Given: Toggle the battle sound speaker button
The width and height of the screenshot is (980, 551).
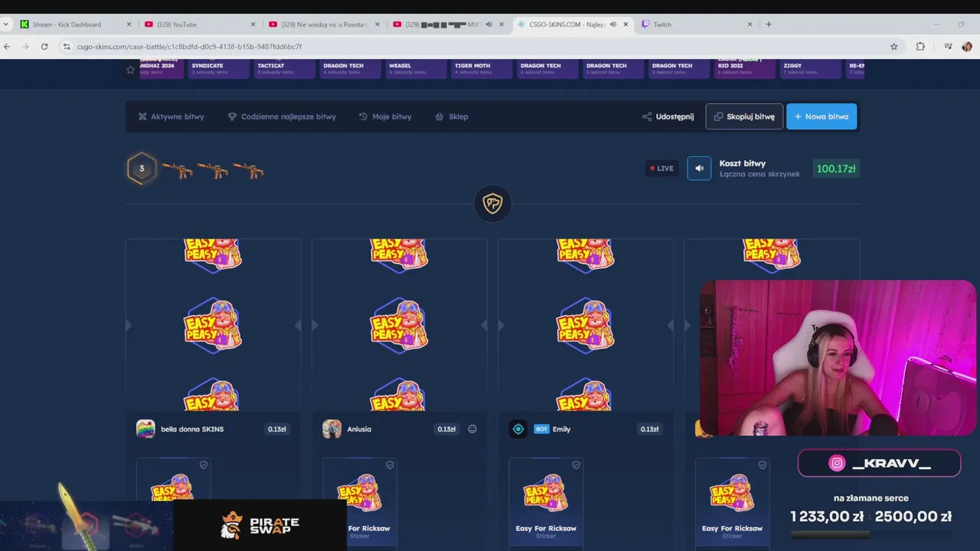Looking at the screenshot, I should coord(699,168).
